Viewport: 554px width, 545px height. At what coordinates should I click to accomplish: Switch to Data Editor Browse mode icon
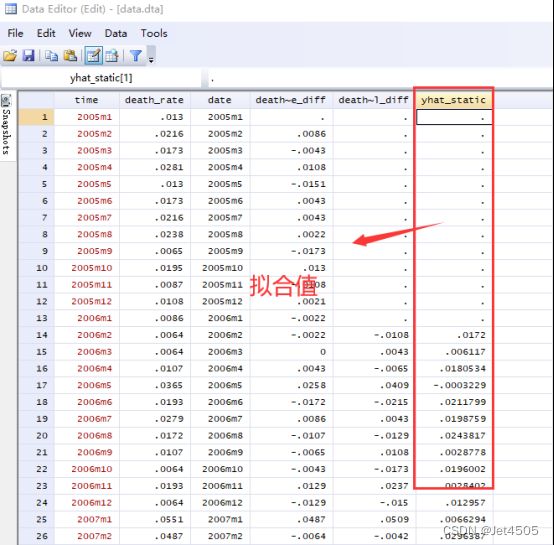(x=112, y=55)
